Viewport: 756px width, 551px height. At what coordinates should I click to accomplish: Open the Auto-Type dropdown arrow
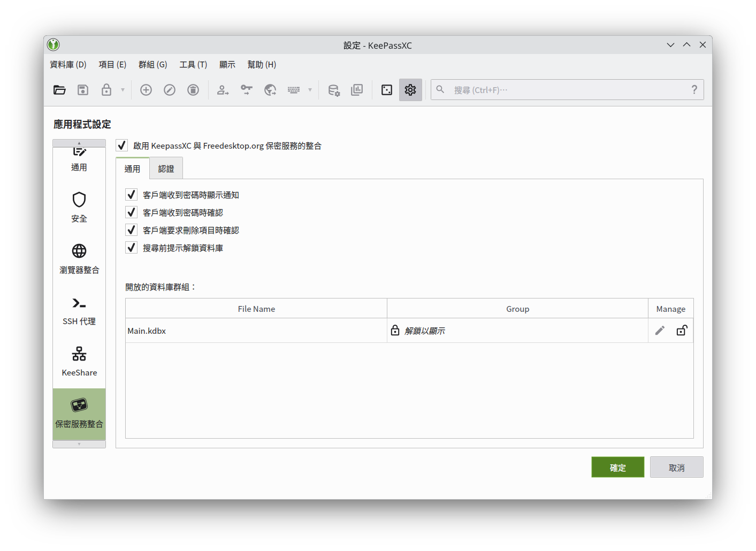pos(310,90)
